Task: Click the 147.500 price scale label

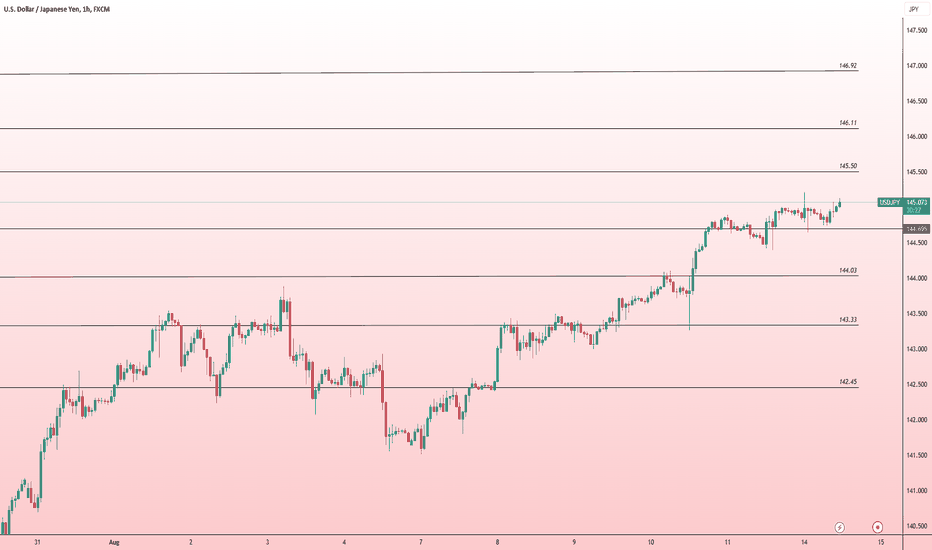Action: tap(917, 30)
